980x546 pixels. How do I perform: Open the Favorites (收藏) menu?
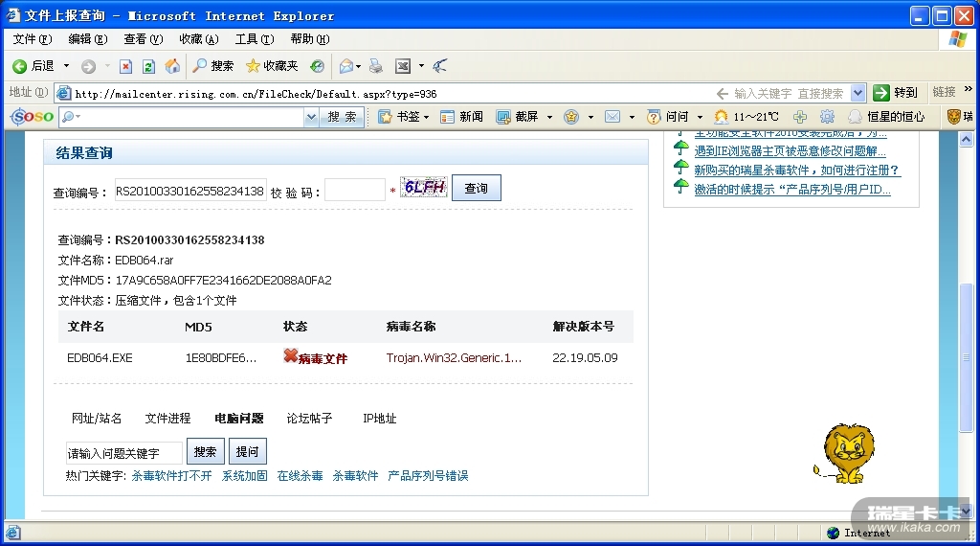pyautogui.click(x=199, y=39)
